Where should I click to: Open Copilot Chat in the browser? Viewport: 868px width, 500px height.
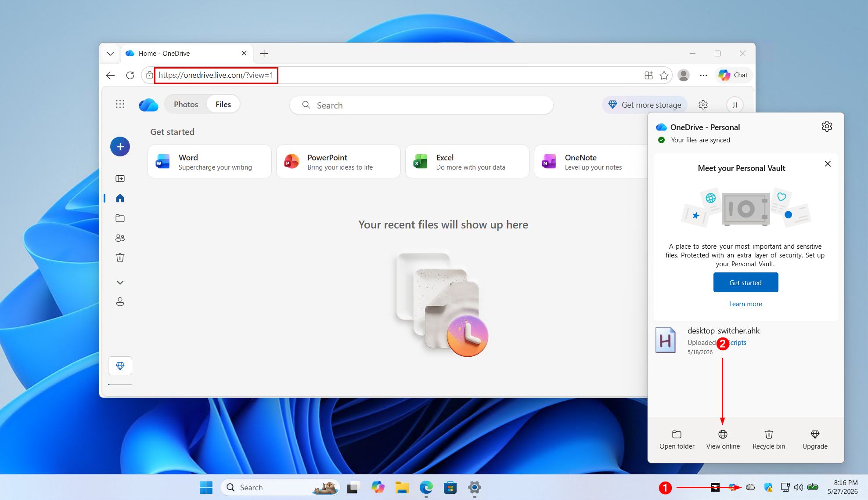point(733,75)
